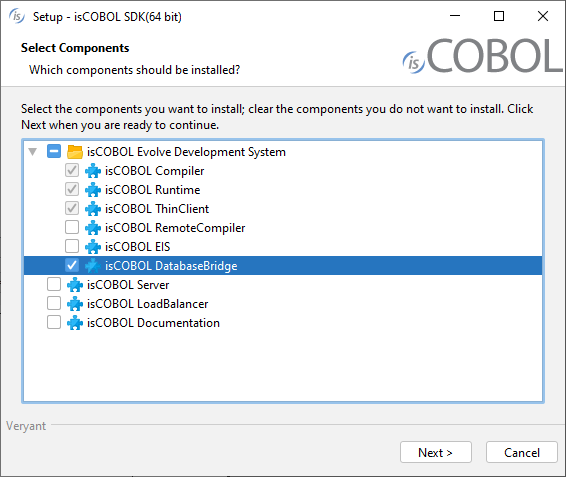Toggle the isCOBOL Documentation checkbox

click(x=54, y=322)
